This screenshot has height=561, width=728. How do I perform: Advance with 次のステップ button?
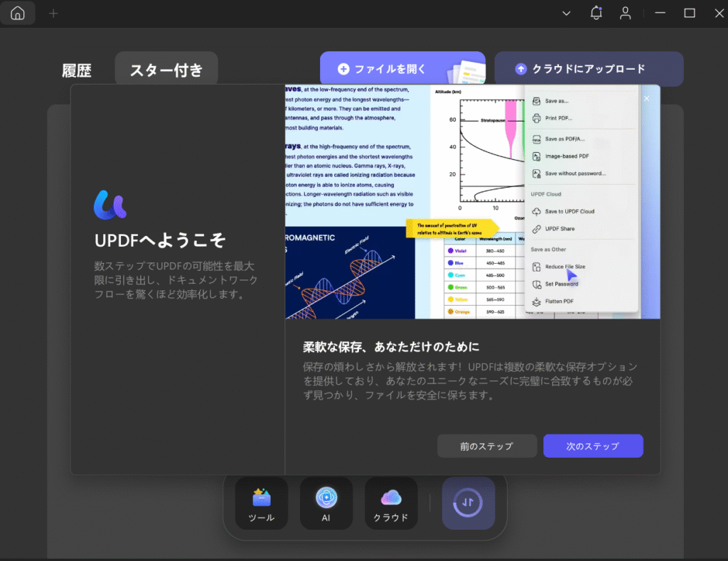[593, 446]
